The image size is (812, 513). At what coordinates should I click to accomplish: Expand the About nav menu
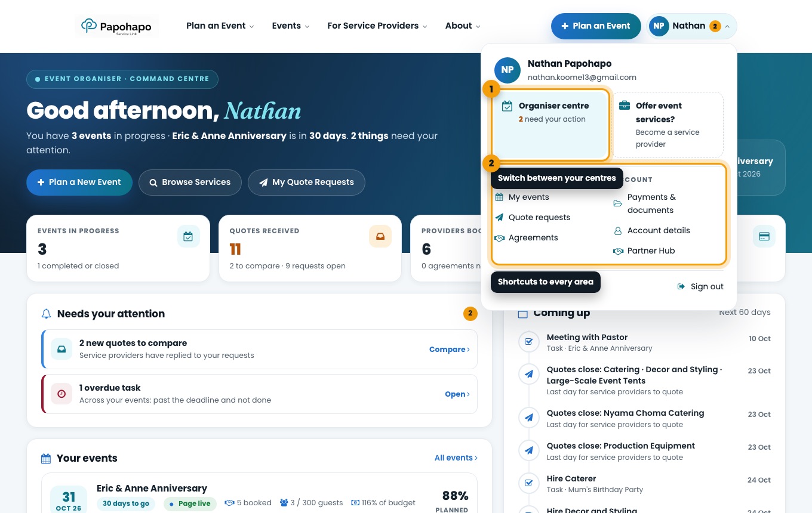pos(463,26)
